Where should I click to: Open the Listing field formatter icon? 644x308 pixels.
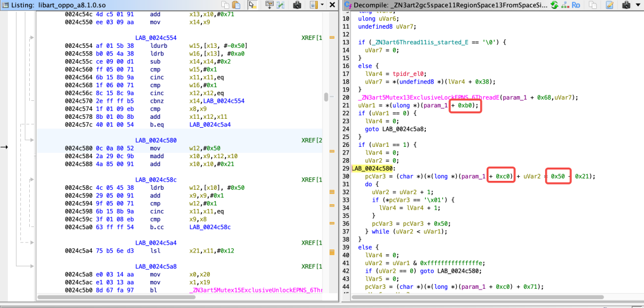click(270, 5)
